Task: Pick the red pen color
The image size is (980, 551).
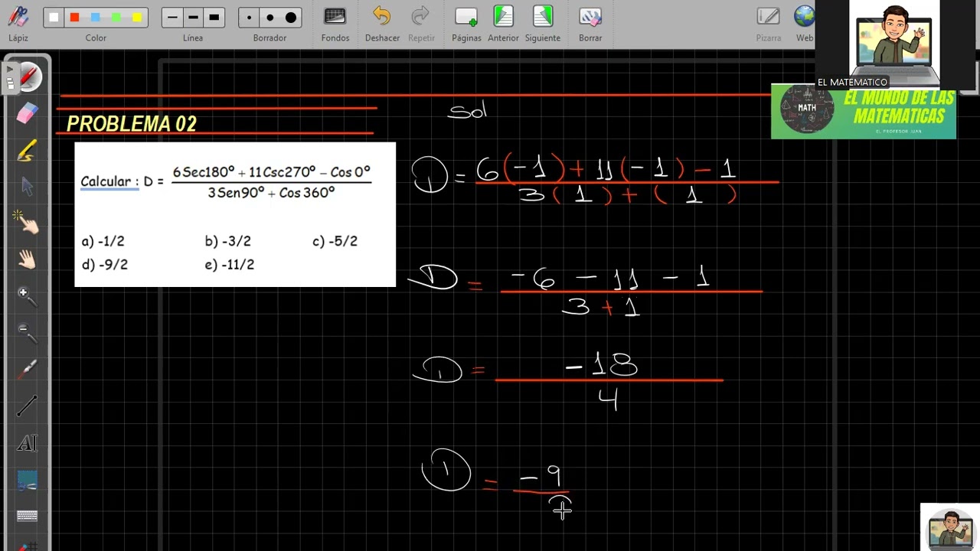Action: pos(74,18)
